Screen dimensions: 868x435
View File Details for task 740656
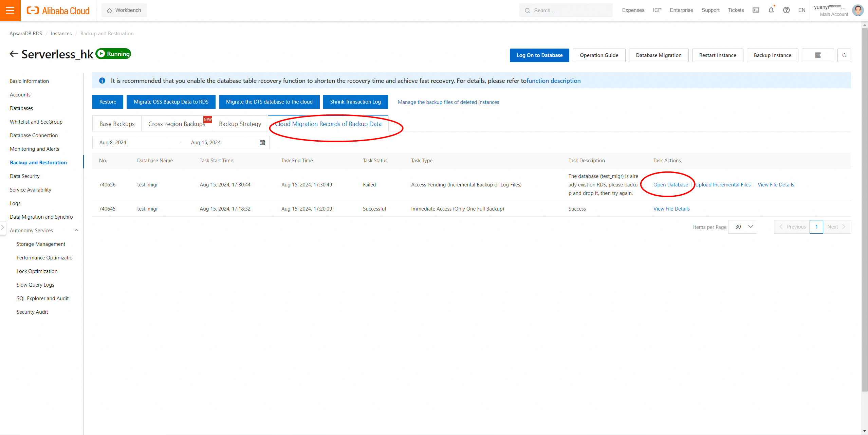(x=776, y=185)
